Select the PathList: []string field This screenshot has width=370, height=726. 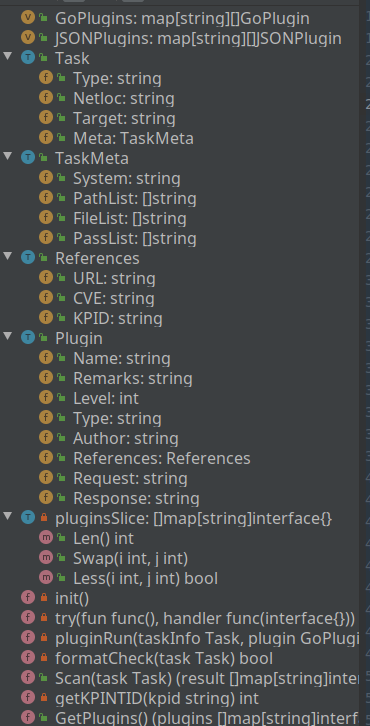(x=135, y=198)
